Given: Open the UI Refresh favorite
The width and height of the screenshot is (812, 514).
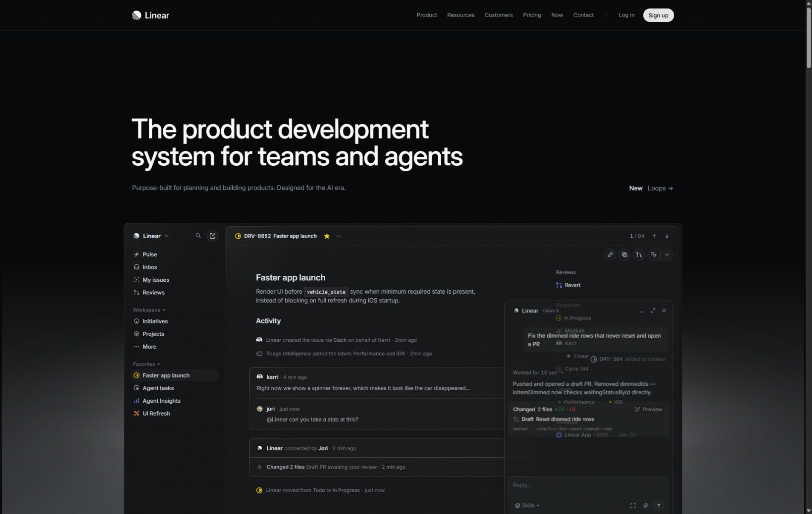Looking at the screenshot, I should (x=175, y=414).
